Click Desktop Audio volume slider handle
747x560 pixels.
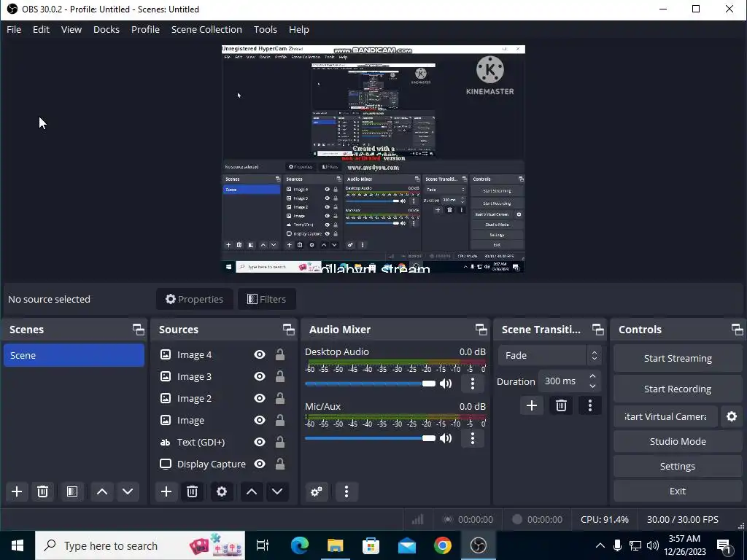click(x=429, y=384)
